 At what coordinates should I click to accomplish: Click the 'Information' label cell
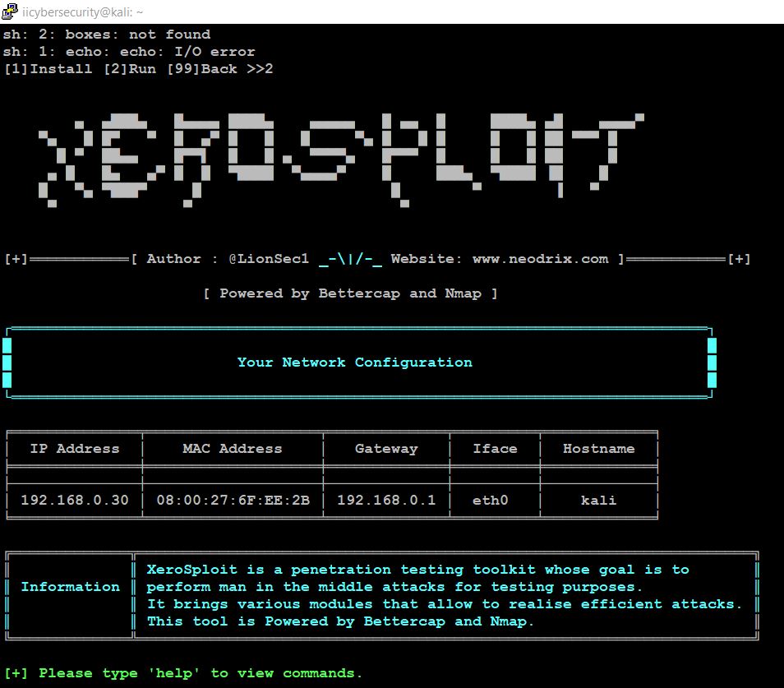[70, 587]
